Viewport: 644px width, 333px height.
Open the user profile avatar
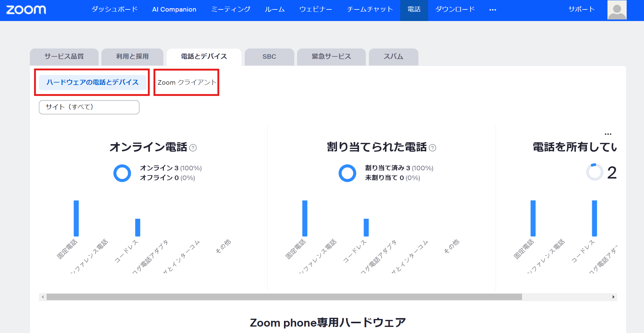pyautogui.click(x=617, y=10)
